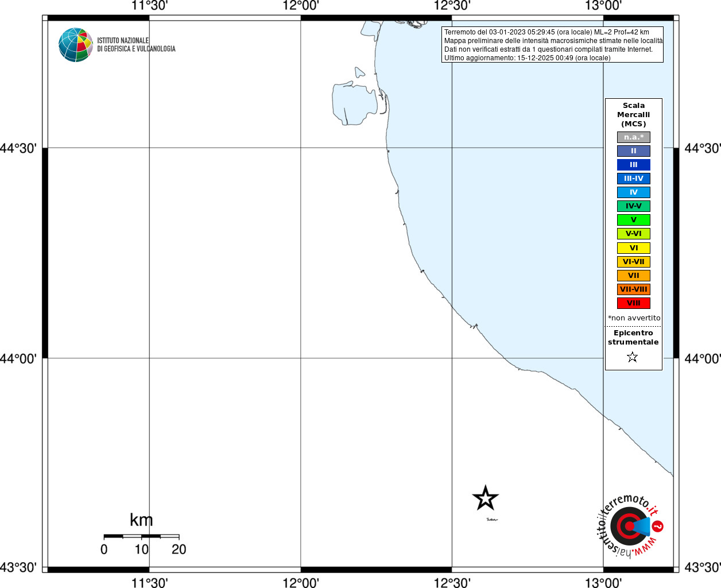Click the km scale bar
721x588 pixels.
coord(141,536)
